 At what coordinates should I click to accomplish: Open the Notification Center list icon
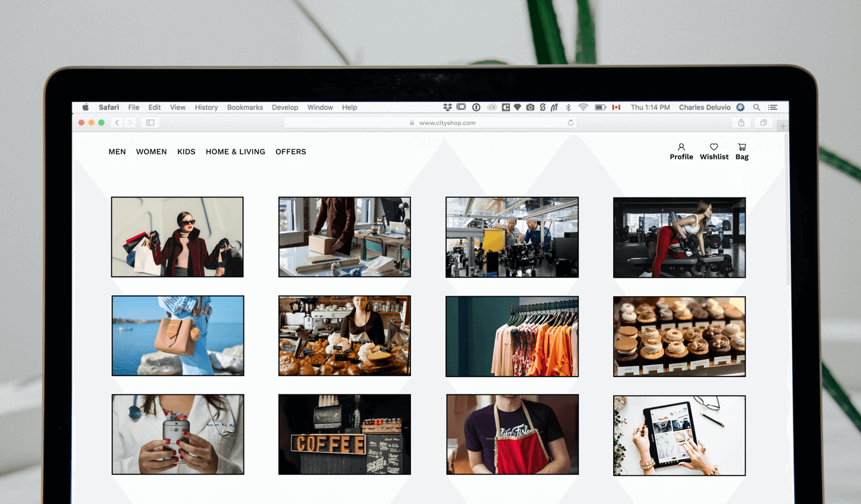click(773, 107)
